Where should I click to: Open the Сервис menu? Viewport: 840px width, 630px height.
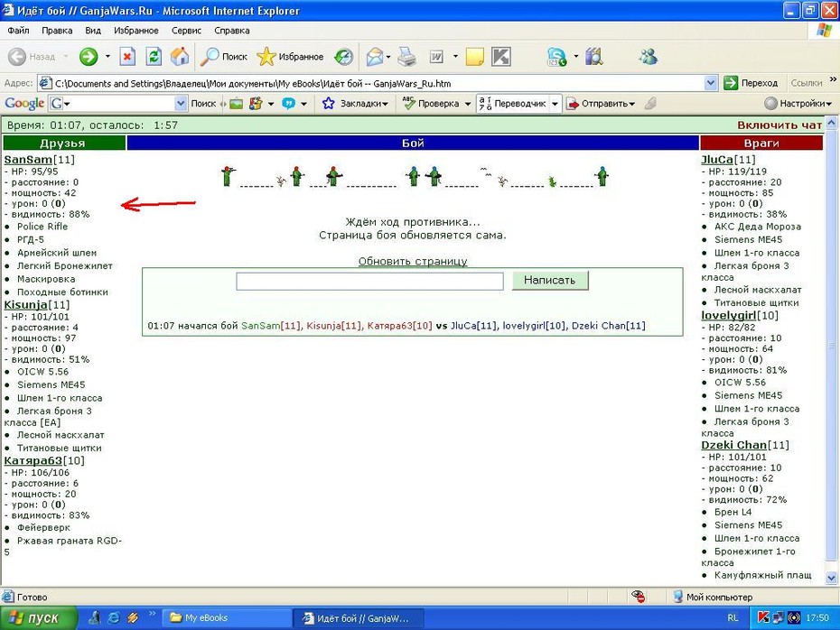click(x=186, y=31)
